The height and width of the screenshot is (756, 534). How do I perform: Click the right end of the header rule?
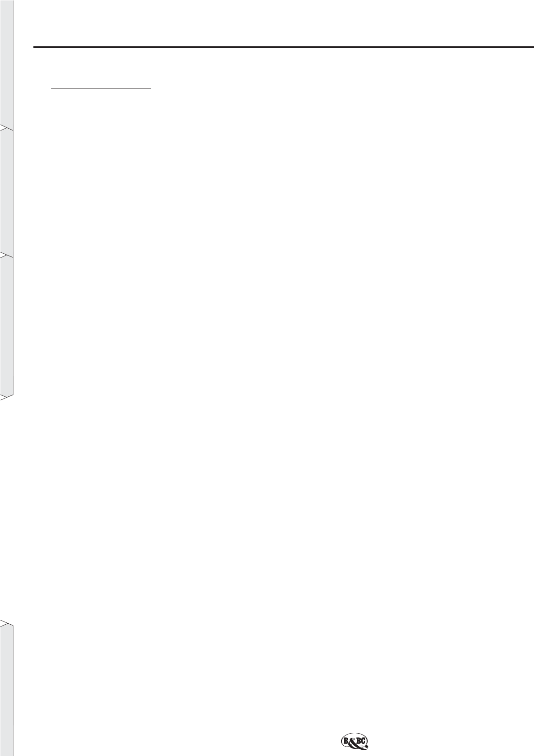tap(532, 47)
